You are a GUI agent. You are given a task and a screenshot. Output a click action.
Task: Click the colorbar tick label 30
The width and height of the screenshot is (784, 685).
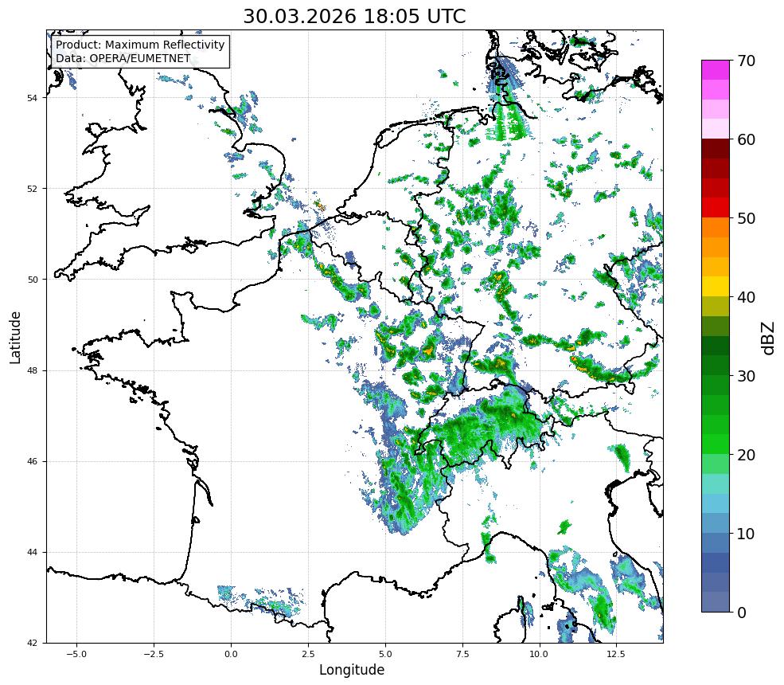pos(746,376)
